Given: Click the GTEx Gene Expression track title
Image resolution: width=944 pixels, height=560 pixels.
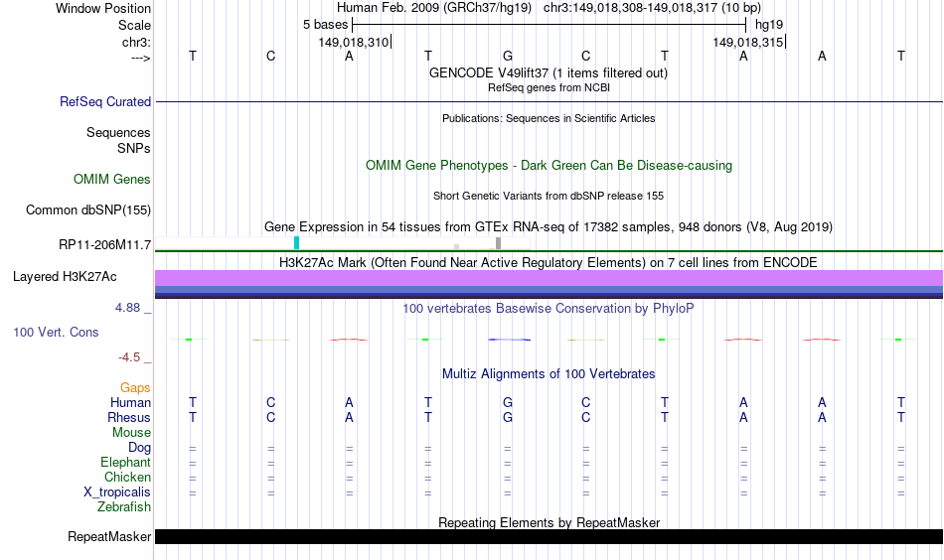Looking at the screenshot, I should (x=549, y=226).
